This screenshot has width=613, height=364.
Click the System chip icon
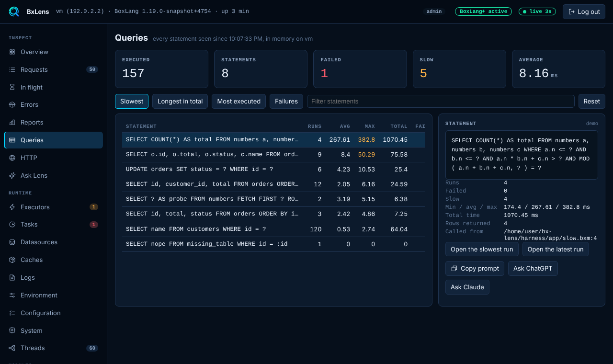tap(12, 330)
